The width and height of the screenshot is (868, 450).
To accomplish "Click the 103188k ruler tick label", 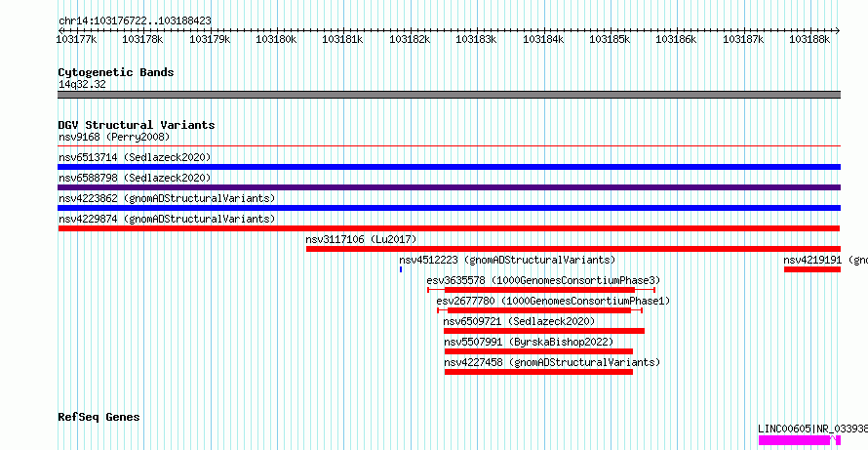I will pyautogui.click(x=810, y=39).
